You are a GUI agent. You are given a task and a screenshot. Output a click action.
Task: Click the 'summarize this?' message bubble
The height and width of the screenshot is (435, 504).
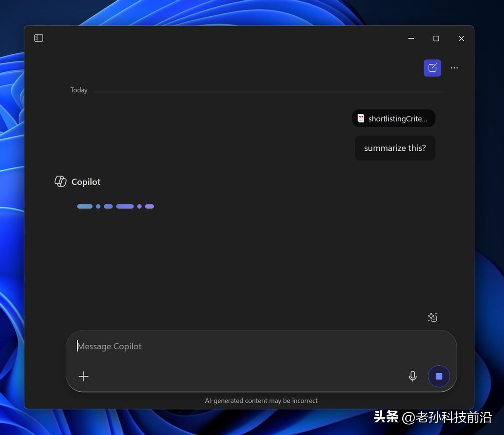click(395, 148)
